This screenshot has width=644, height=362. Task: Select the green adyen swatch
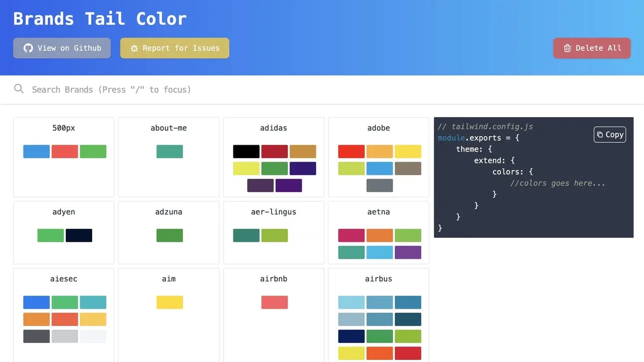50,235
